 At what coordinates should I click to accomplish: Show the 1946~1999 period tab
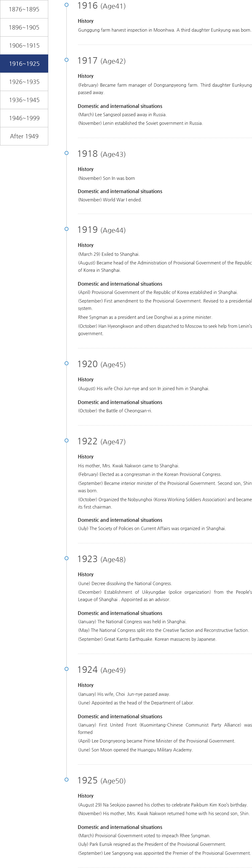[24, 118]
